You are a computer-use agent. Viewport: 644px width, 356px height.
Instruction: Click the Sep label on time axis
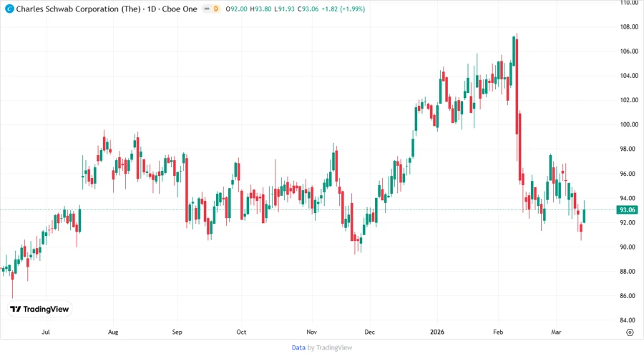click(x=177, y=332)
